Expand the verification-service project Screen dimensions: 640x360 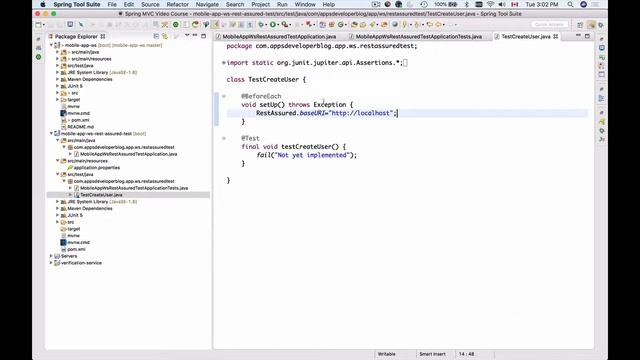(51, 263)
